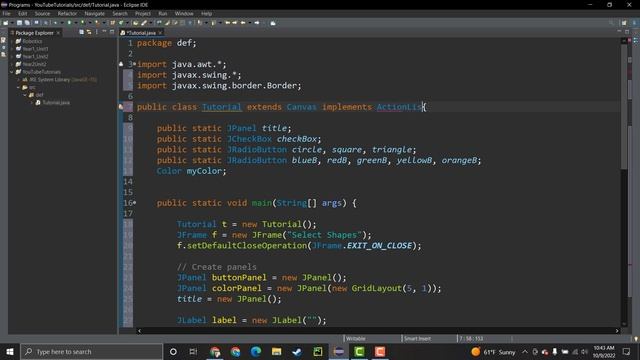640x360 pixels.
Task: Open the Help menu
Action: [207, 13]
